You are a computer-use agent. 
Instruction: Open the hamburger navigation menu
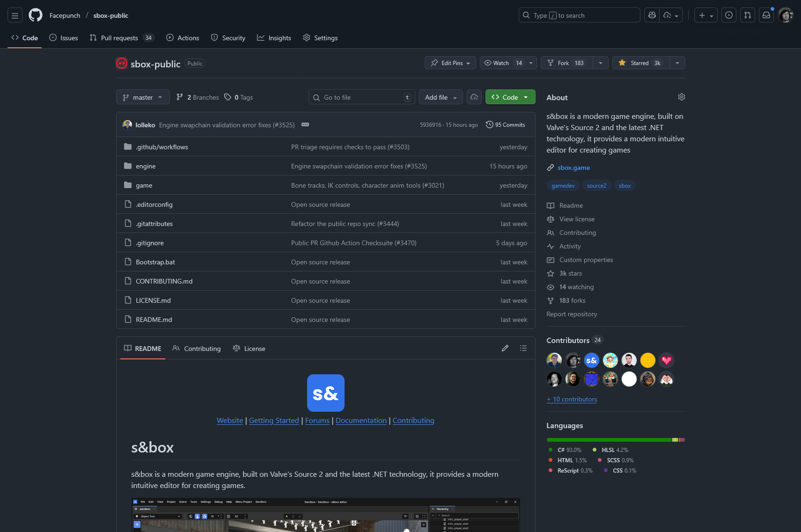15,15
